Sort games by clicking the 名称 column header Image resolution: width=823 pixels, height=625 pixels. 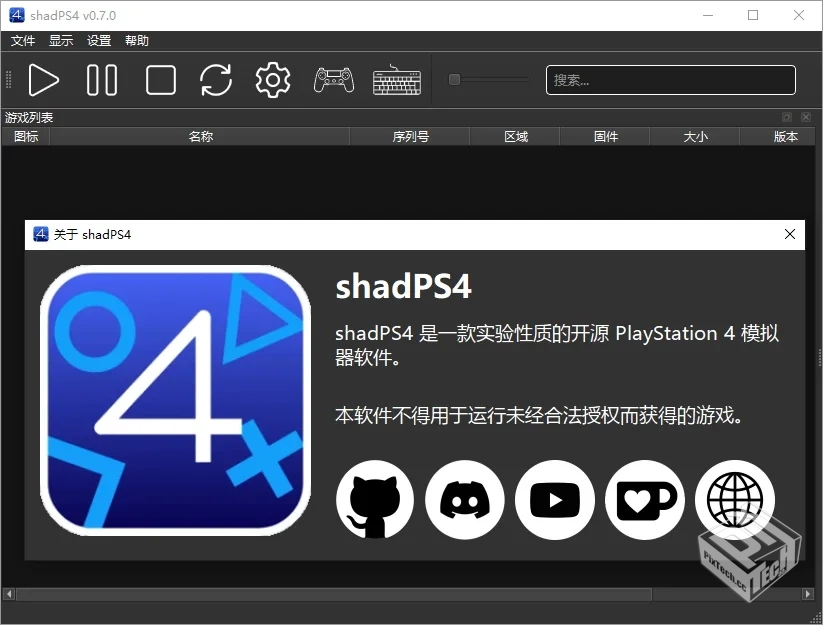[x=200, y=136]
